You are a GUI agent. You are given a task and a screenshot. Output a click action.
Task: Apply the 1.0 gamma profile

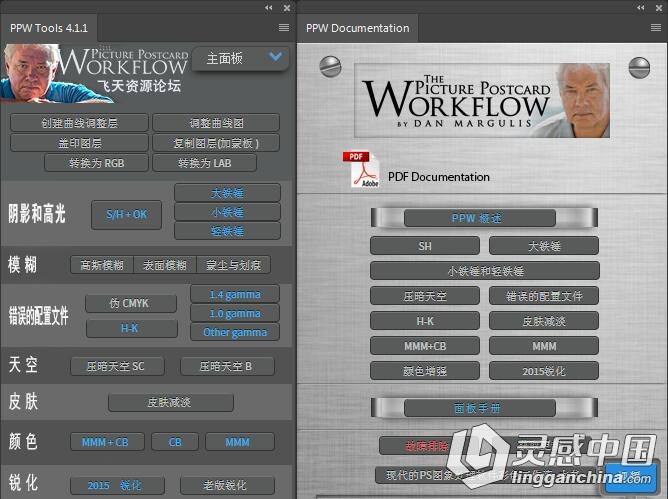[235, 313]
